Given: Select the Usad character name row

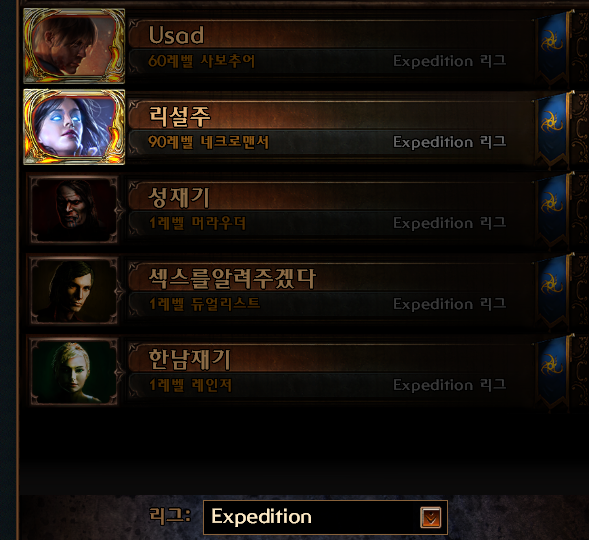Looking at the screenshot, I should 331,35.
